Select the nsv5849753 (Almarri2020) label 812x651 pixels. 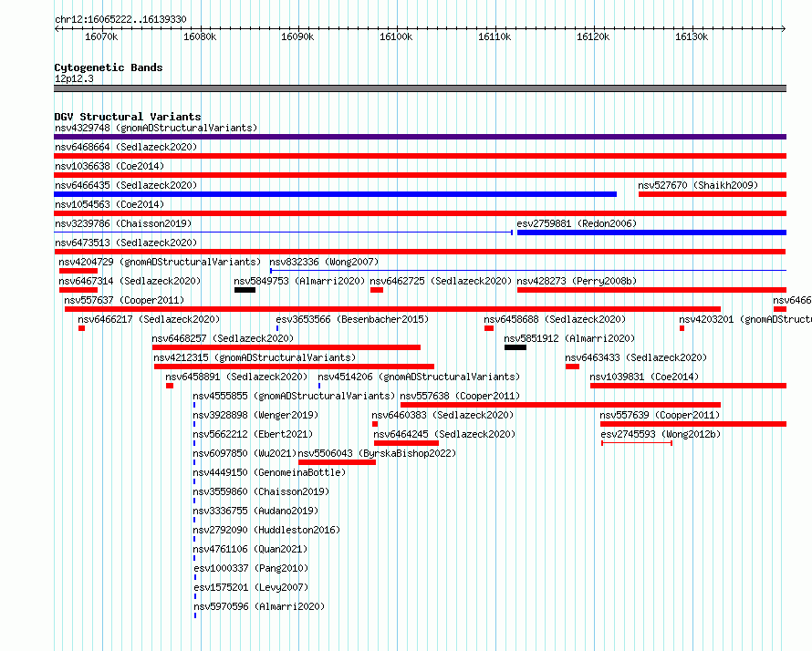pyautogui.click(x=299, y=281)
